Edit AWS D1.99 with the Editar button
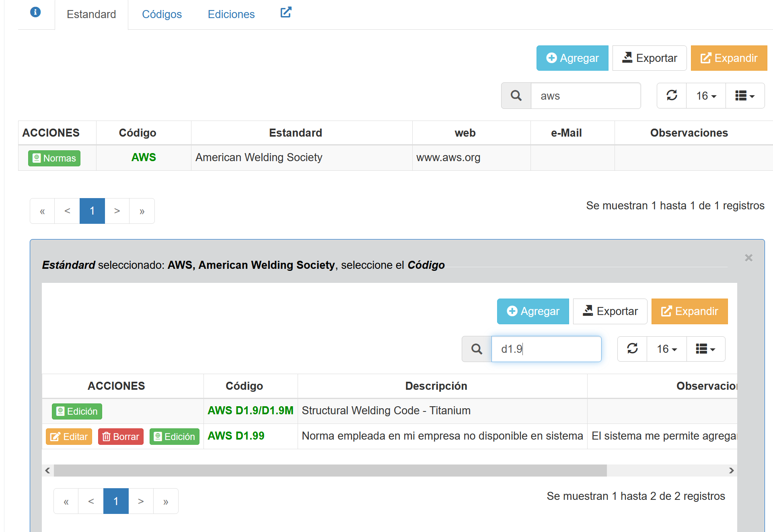Viewport: 773px width, 532px height. pos(69,436)
